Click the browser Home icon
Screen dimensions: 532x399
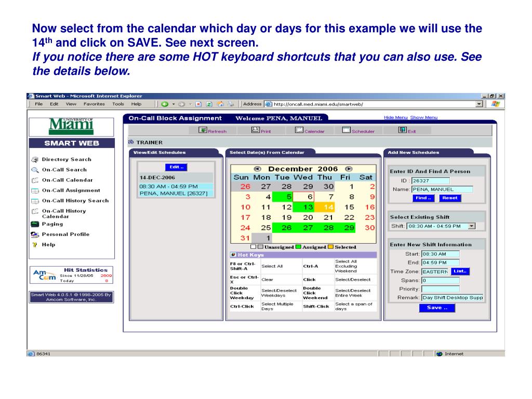point(220,104)
